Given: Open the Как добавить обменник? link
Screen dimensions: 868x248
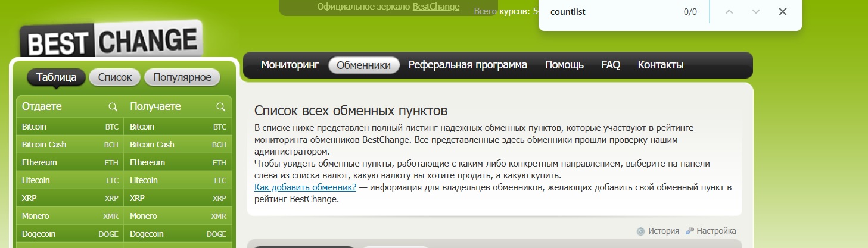Looking at the screenshot, I should click(x=305, y=187).
